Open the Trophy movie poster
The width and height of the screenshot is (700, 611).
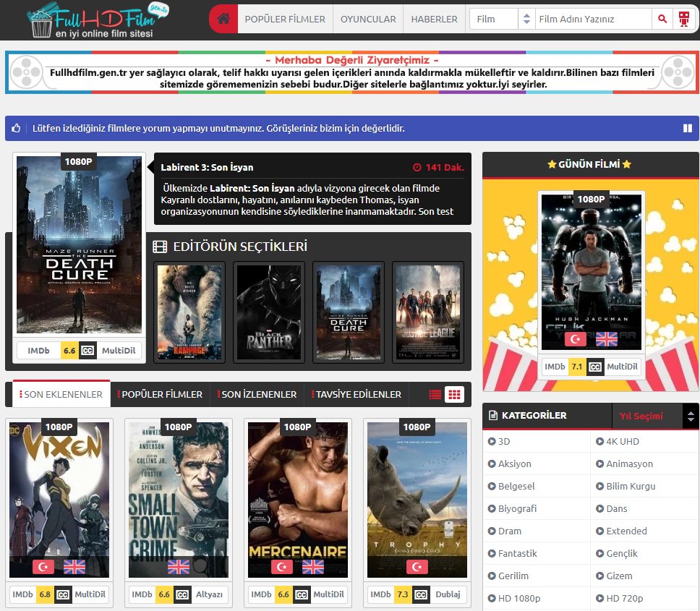[x=417, y=500]
